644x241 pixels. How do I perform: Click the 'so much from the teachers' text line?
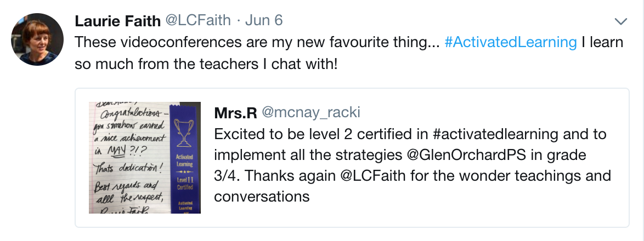click(206, 64)
